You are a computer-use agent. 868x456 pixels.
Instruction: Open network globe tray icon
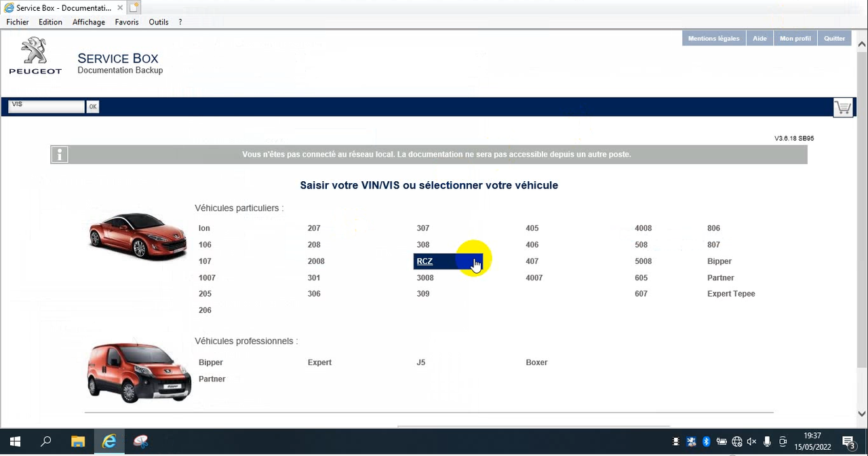(x=737, y=442)
